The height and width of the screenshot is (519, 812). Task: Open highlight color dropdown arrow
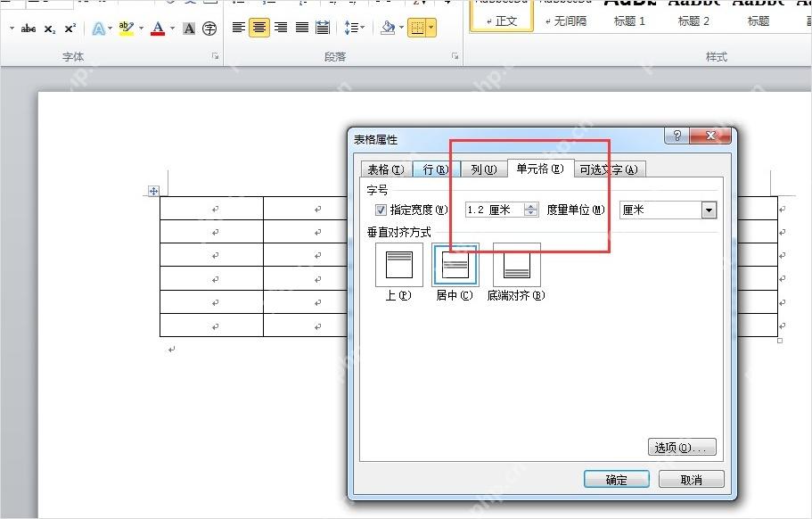pos(141,29)
